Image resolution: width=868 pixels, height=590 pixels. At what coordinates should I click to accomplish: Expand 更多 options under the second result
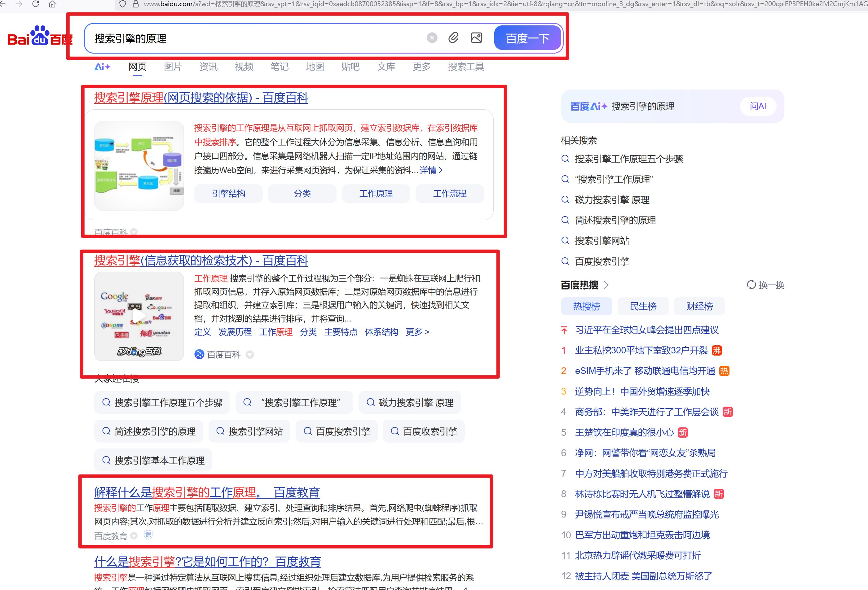tap(417, 332)
